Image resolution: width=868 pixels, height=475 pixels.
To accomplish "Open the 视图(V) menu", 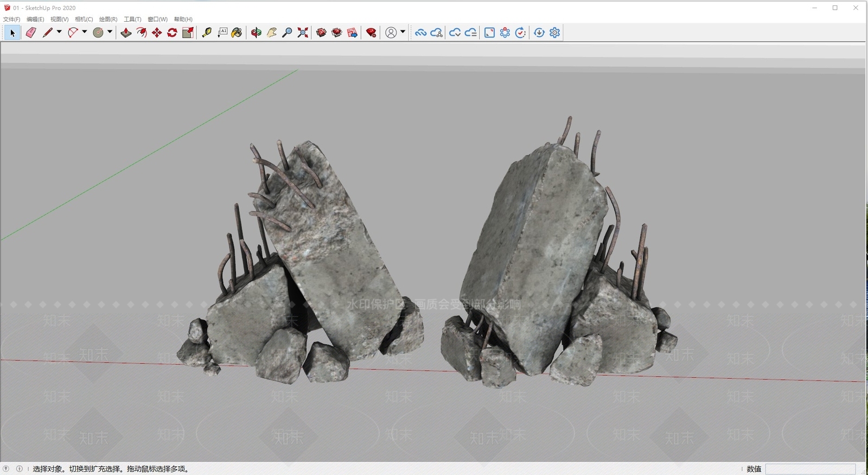I will (x=60, y=19).
